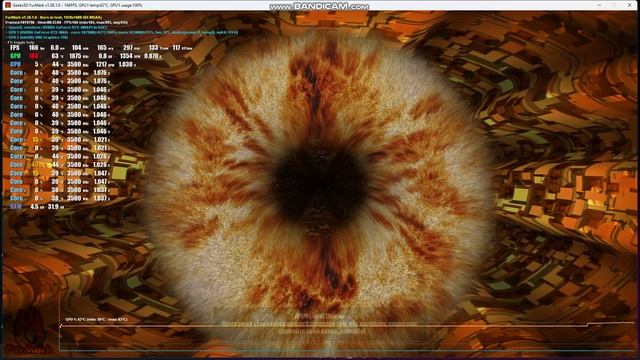Click the Frames/time/FPS statistics line

[67, 22]
